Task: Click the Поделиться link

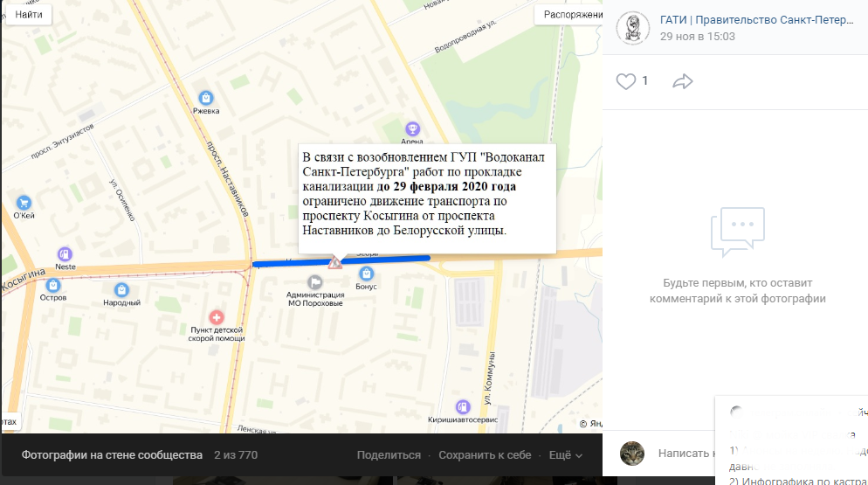Action: 389,455
